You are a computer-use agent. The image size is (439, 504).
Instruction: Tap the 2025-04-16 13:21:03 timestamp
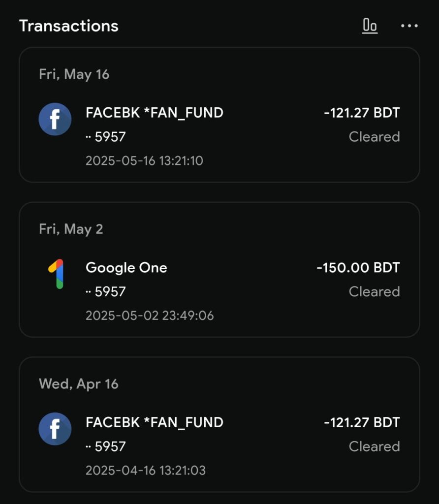click(x=146, y=470)
